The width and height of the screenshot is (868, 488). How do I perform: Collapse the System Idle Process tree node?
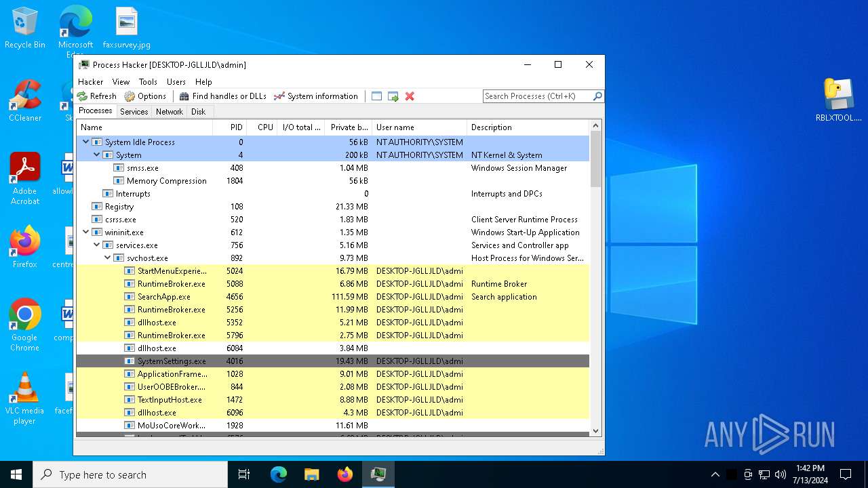pos(85,142)
